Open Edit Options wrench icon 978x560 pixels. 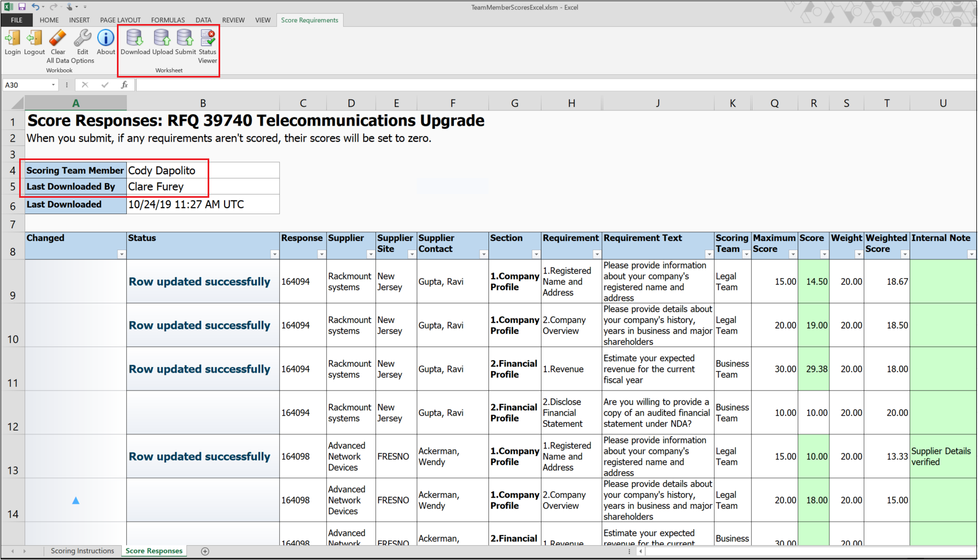point(83,38)
